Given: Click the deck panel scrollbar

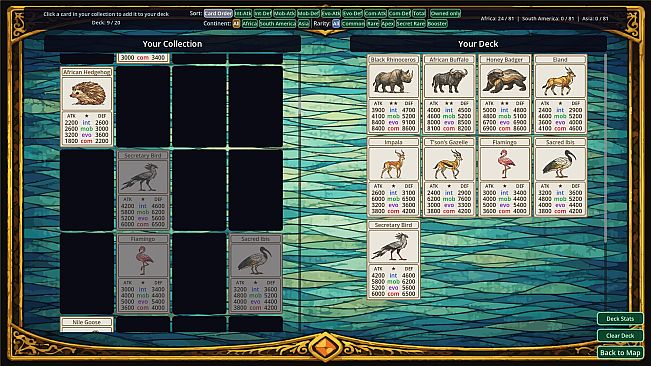Looking at the screenshot, I should pyautogui.click(x=605, y=148).
